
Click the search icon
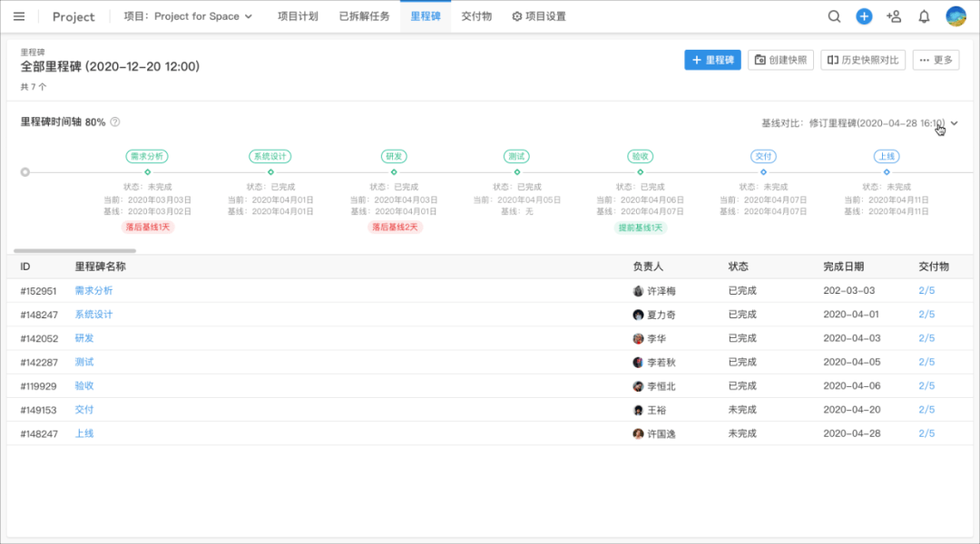[x=834, y=16]
